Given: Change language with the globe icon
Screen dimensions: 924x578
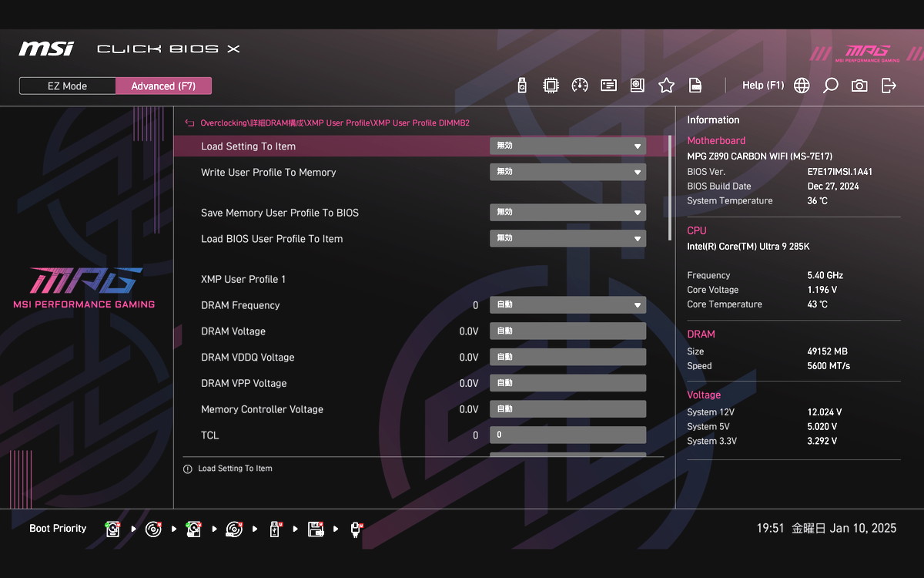Looking at the screenshot, I should pos(802,86).
